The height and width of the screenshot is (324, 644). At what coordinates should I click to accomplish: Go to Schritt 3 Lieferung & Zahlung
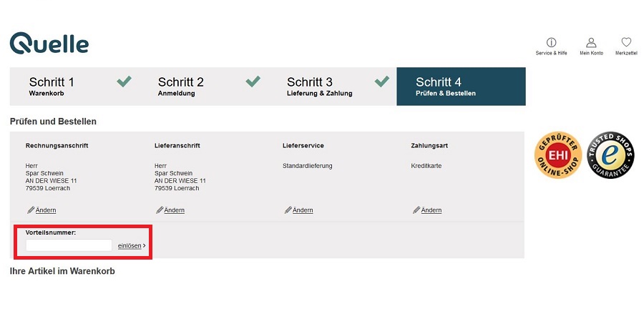pos(332,87)
